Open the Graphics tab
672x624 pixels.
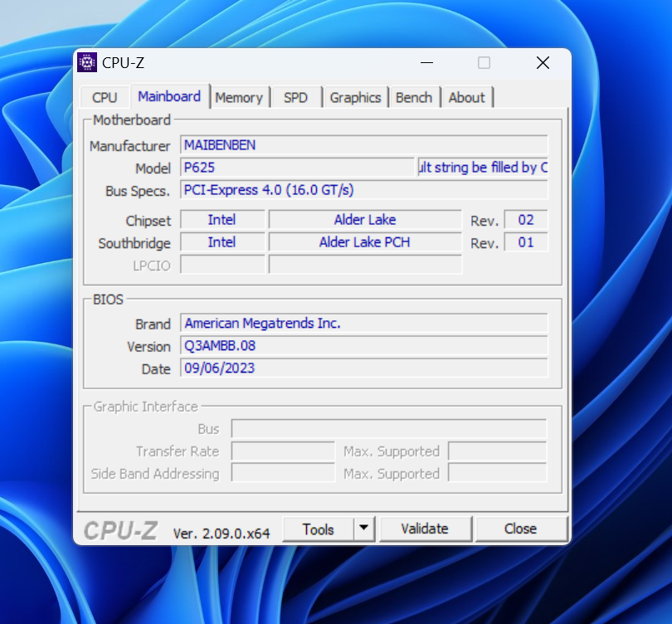click(x=355, y=97)
